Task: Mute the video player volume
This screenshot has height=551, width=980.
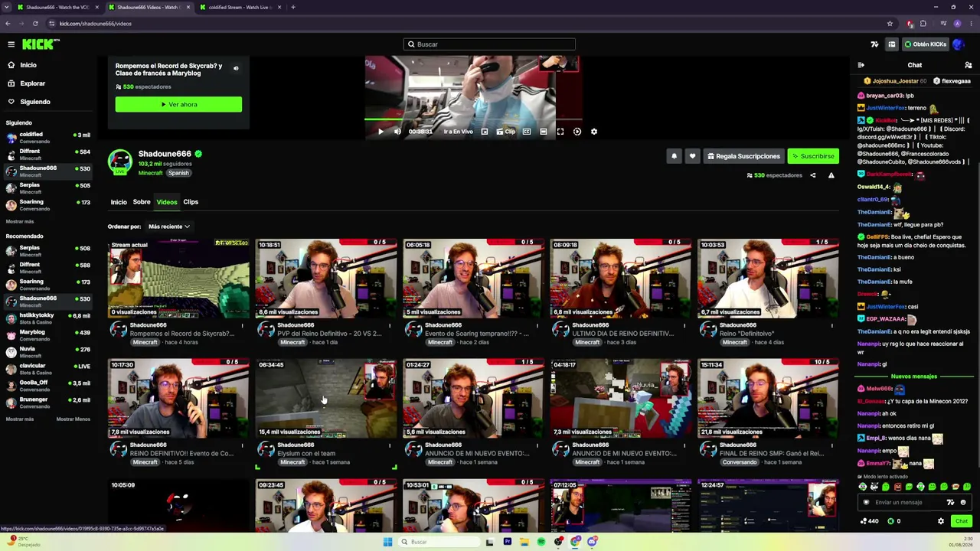Action: pos(397,132)
